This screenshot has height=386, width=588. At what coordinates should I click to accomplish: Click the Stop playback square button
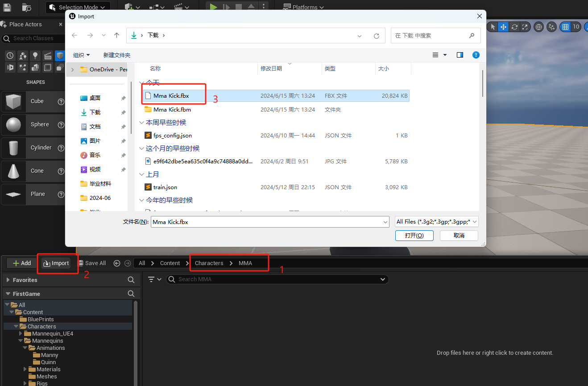tap(239, 7)
